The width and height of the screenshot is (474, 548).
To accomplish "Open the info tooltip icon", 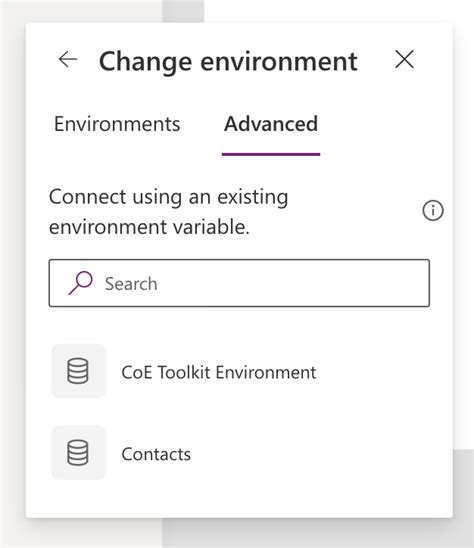I will click(433, 210).
